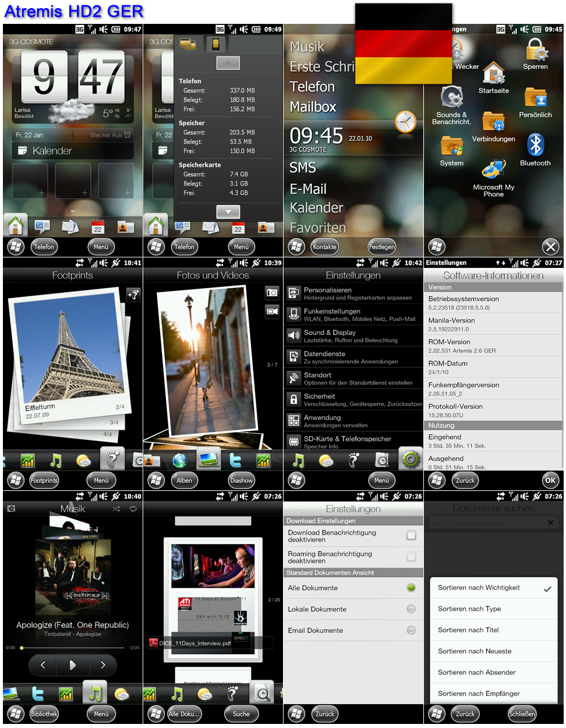
Task: Tap the home tab icon on the clock screen
Action: (x=16, y=225)
